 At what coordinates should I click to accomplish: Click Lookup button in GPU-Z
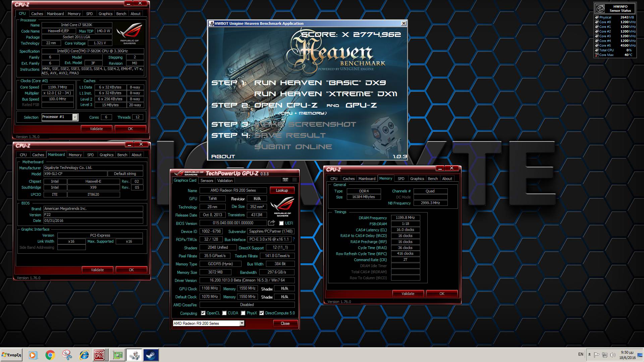(x=282, y=190)
